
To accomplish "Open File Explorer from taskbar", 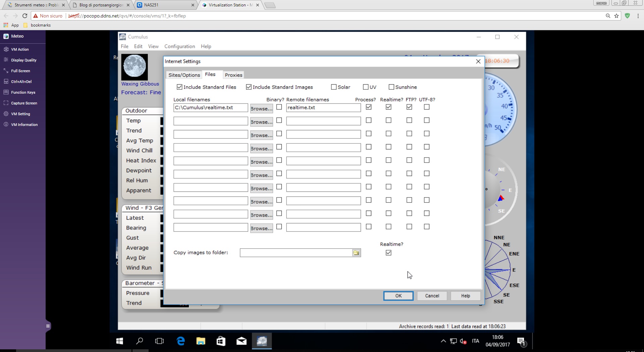I will [x=201, y=341].
